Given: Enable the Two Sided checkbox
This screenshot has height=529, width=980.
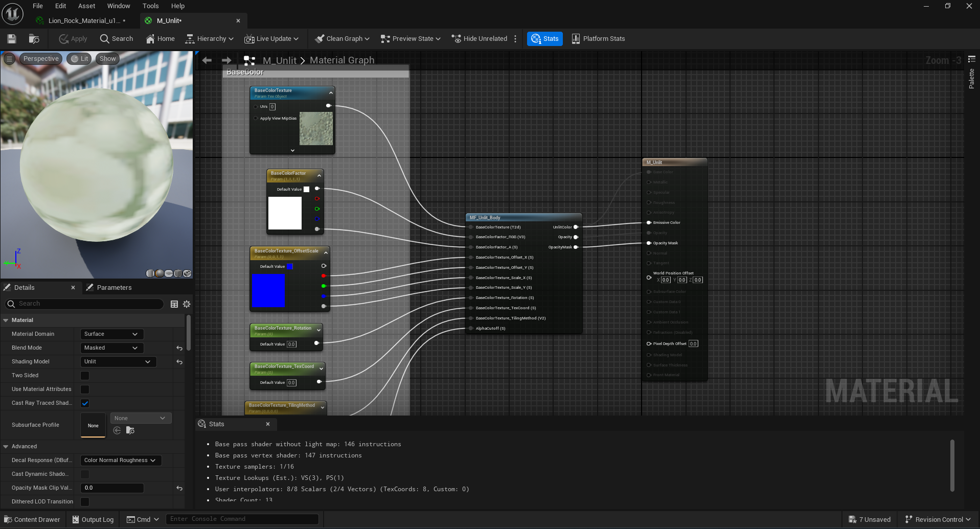Looking at the screenshot, I should (x=85, y=376).
